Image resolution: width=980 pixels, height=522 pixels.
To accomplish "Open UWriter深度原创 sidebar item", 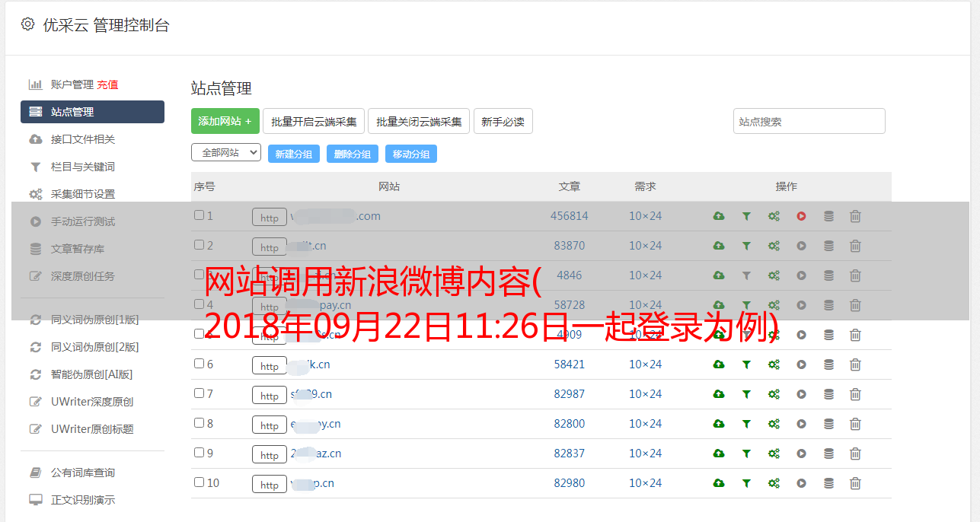I will (92, 402).
